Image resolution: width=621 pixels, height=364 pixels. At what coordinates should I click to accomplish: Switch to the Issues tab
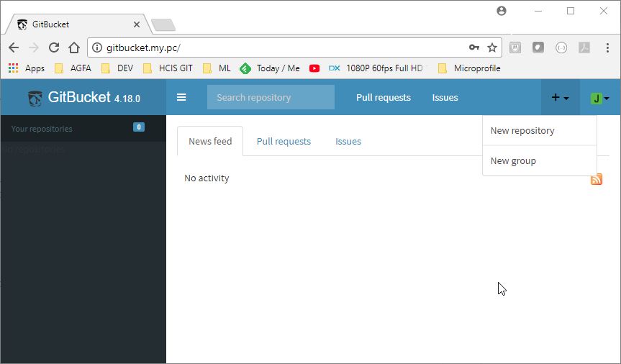tap(348, 142)
